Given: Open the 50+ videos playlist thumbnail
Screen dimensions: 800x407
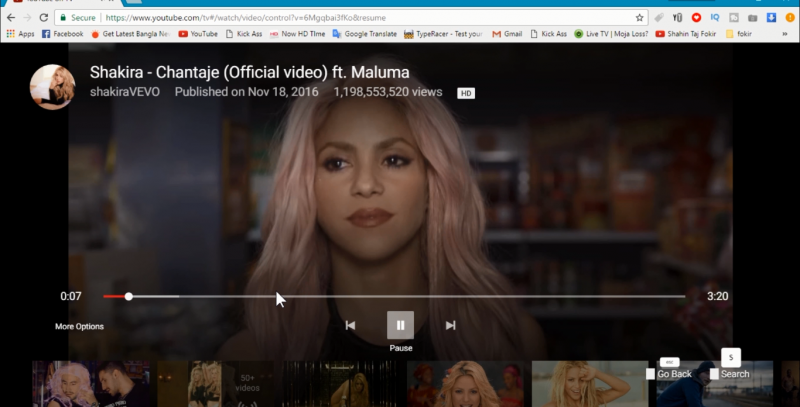Looking at the screenshot, I should [216, 384].
